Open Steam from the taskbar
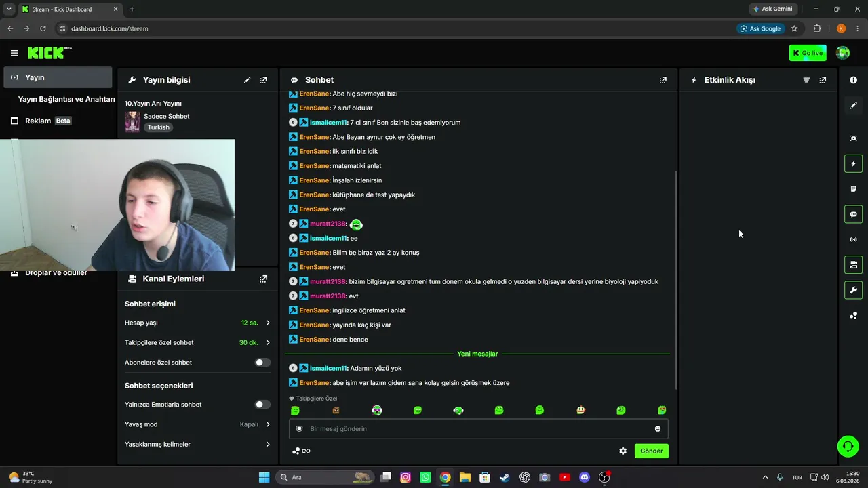This screenshot has width=868, height=488. 505,477
